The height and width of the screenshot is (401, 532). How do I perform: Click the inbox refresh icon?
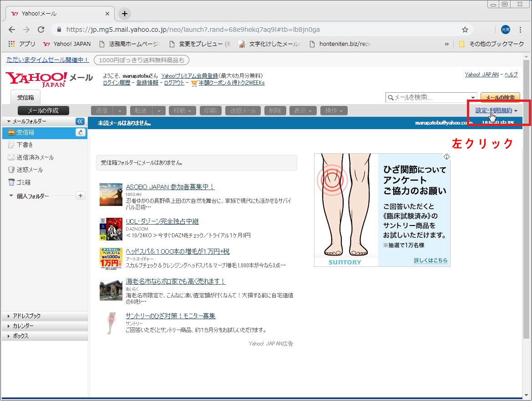[81, 133]
